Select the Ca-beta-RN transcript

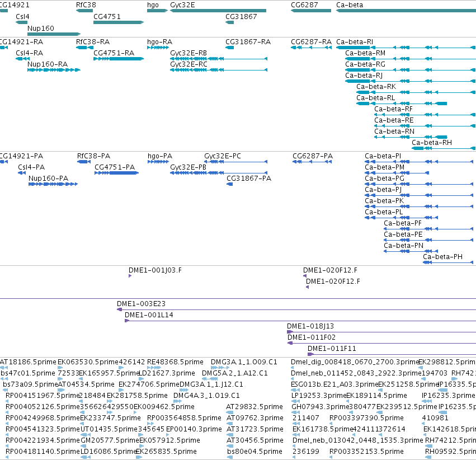[411, 137]
